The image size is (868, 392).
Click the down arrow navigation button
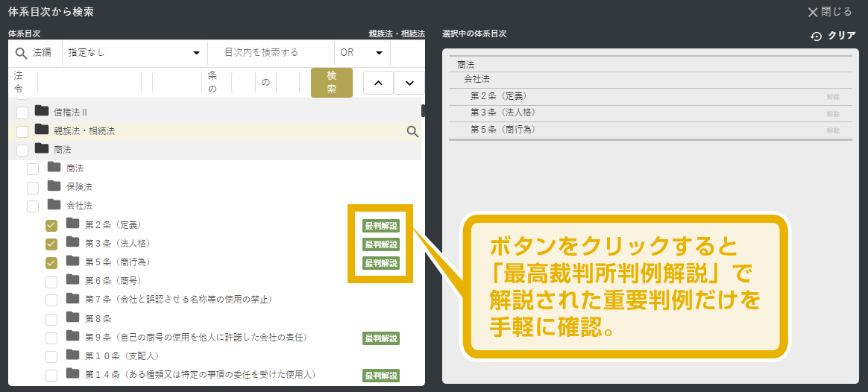click(409, 83)
